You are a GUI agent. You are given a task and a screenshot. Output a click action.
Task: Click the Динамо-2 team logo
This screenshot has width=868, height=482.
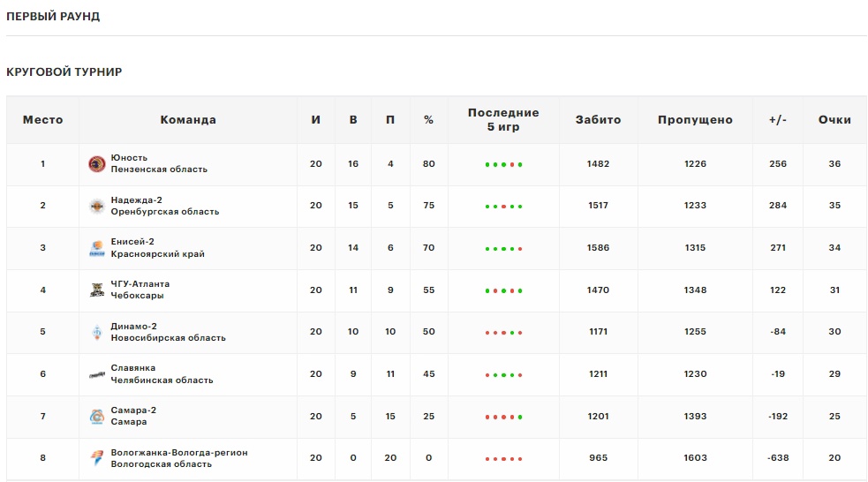click(x=97, y=332)
